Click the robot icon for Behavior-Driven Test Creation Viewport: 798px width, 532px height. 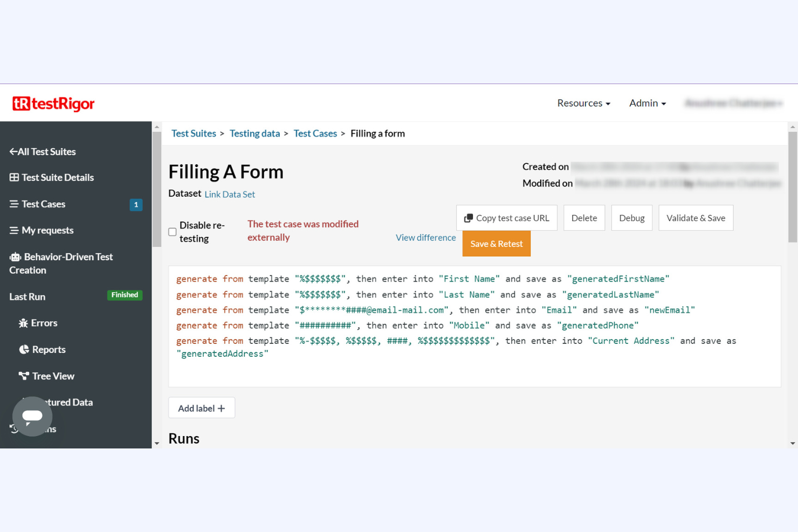click(15, 257)
